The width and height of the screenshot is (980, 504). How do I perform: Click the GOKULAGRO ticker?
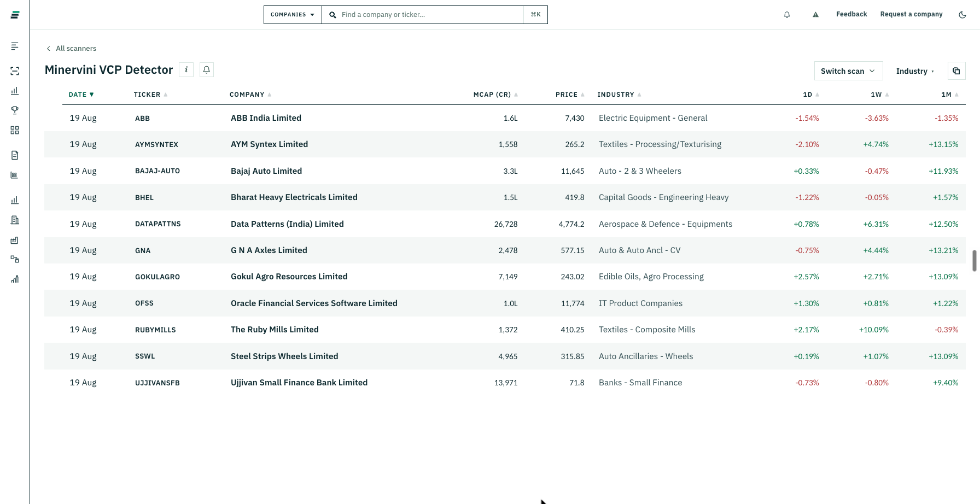(157, 277)
